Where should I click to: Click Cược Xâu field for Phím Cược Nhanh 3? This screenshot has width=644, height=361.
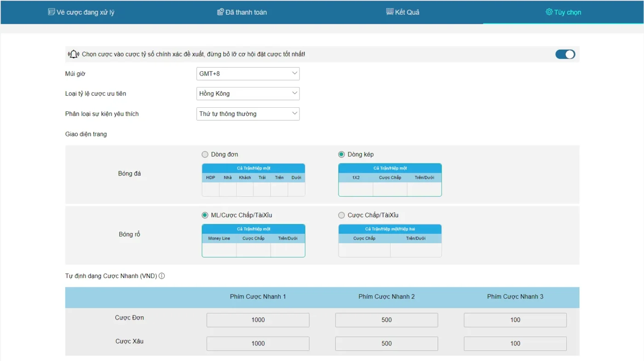(x=515, y=344)
